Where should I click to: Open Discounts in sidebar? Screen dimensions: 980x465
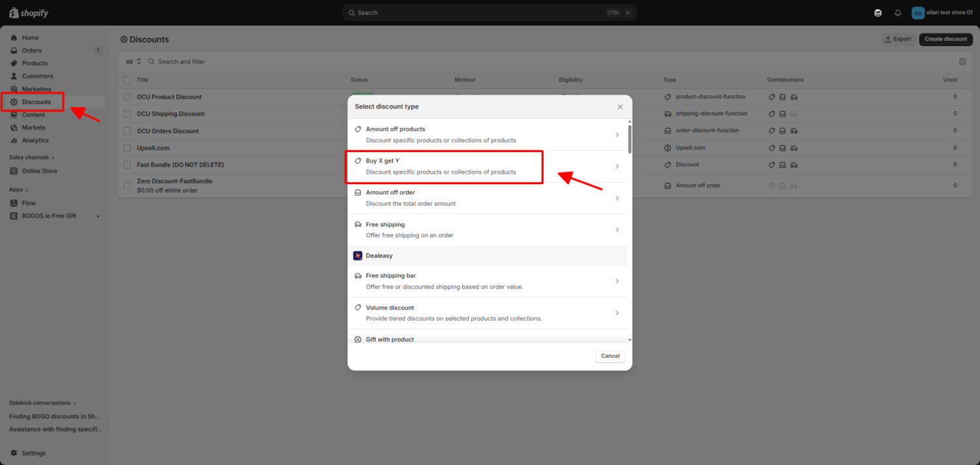tap(36, 102)
